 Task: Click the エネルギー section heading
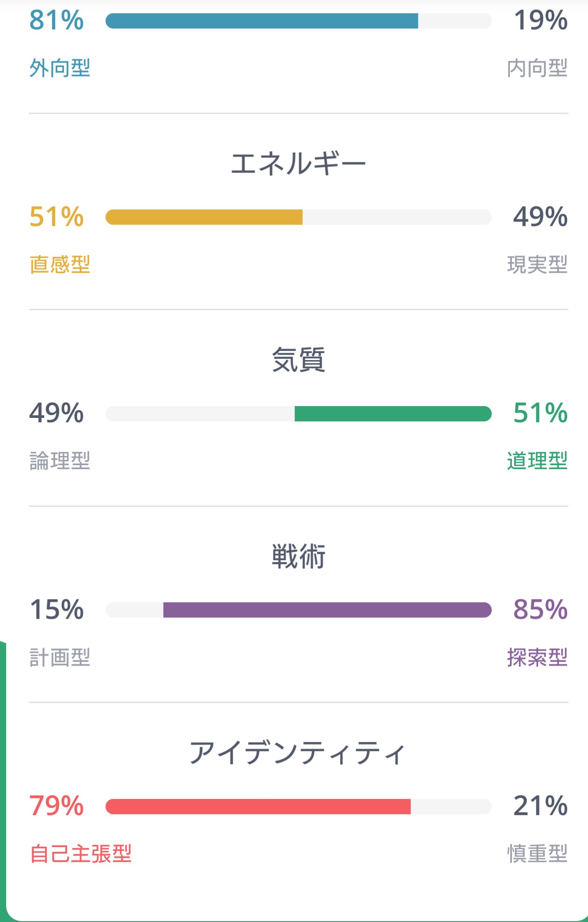(298, 164)
